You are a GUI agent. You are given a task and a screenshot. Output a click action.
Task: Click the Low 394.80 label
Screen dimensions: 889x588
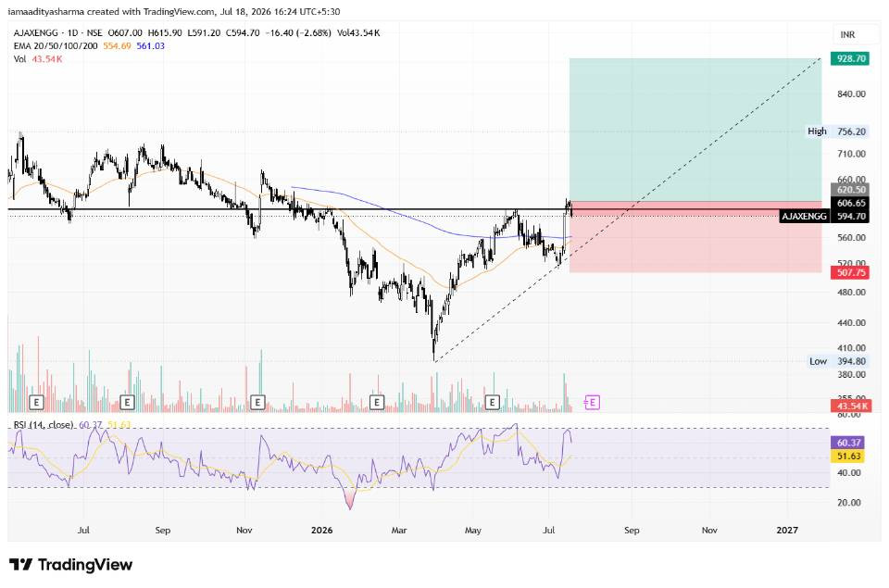tap(838, 361)
